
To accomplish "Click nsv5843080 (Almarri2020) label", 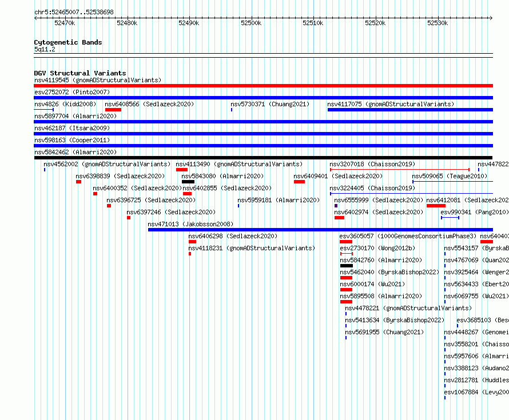I will coord(222,176).
